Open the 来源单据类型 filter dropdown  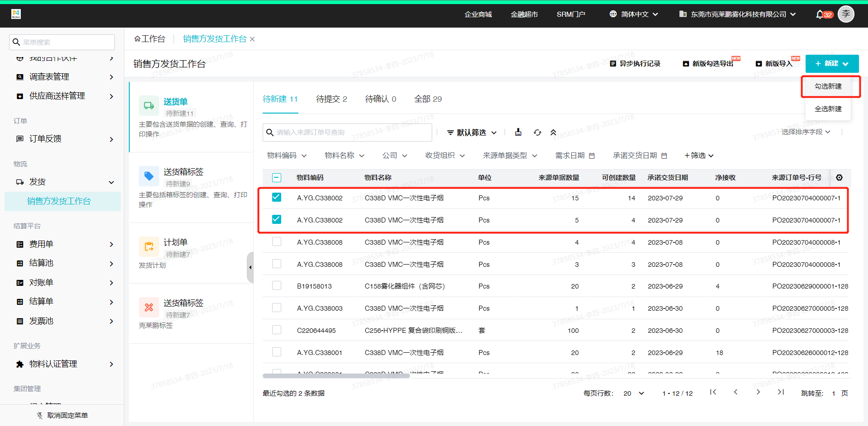(510, 156)
